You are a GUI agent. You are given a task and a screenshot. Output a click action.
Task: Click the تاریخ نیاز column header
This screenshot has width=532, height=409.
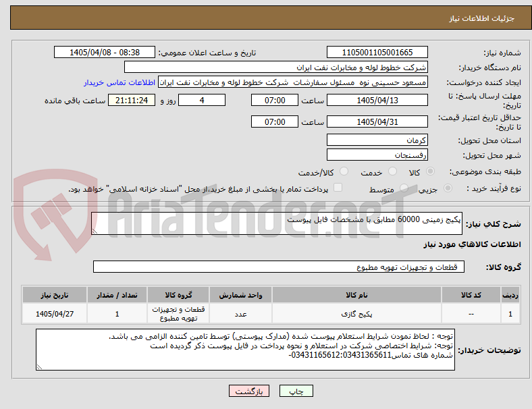[x=55, y=295]
